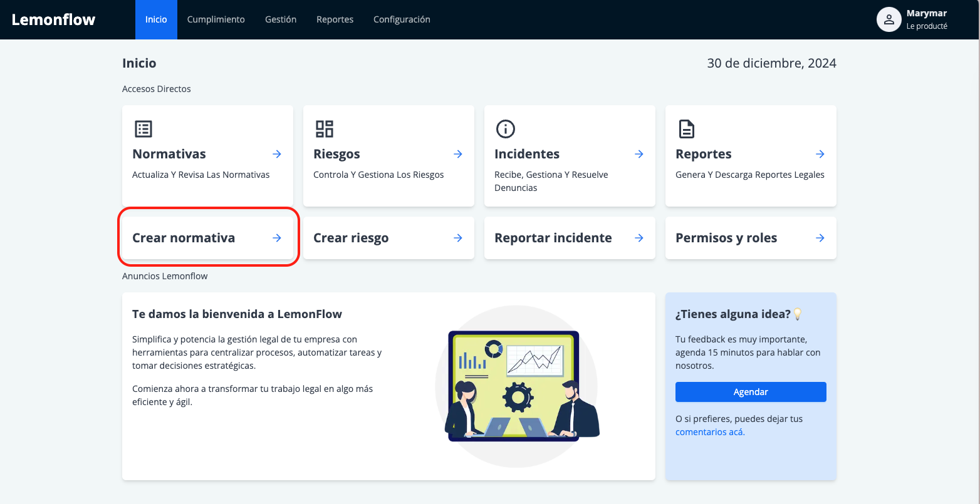Click the welcome illustration image
The image size is (980, 504).
[516, 386]
